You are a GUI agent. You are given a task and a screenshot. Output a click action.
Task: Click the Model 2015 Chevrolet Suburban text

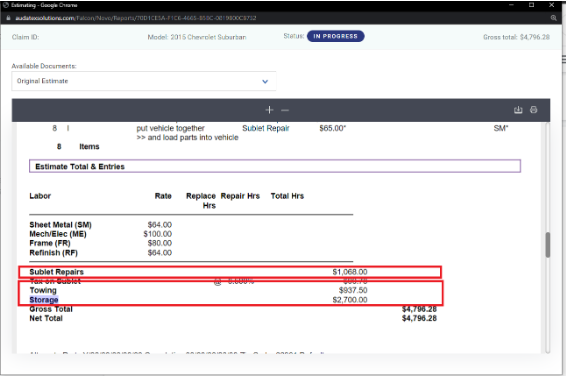(x=197, y=37)
